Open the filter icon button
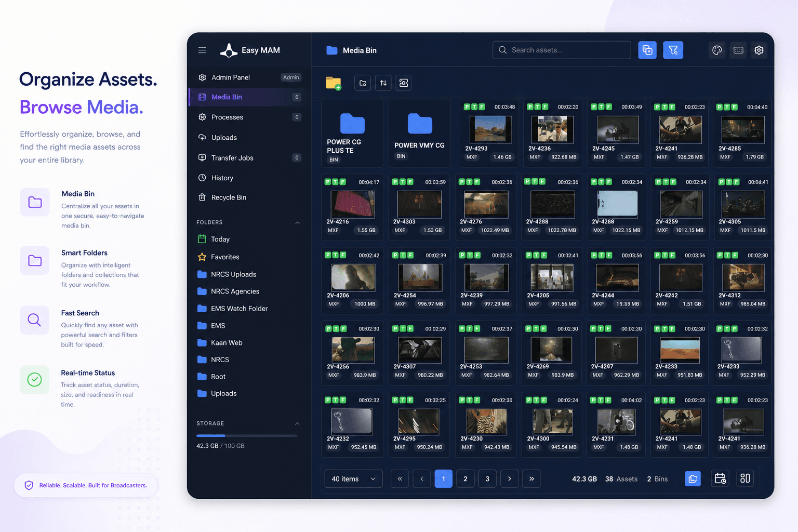 pyautogui.click(x=673, y=50)
